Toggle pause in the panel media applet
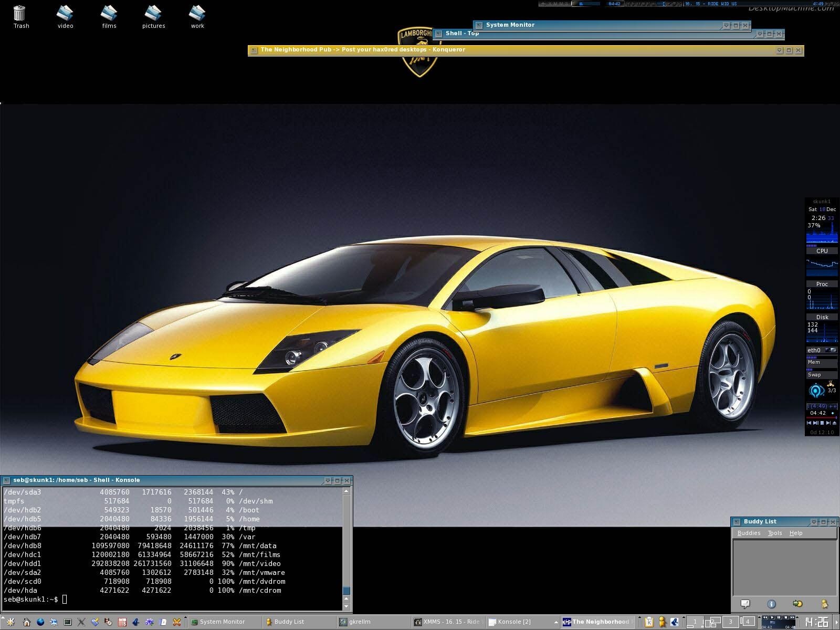 (x=779, y=617)
